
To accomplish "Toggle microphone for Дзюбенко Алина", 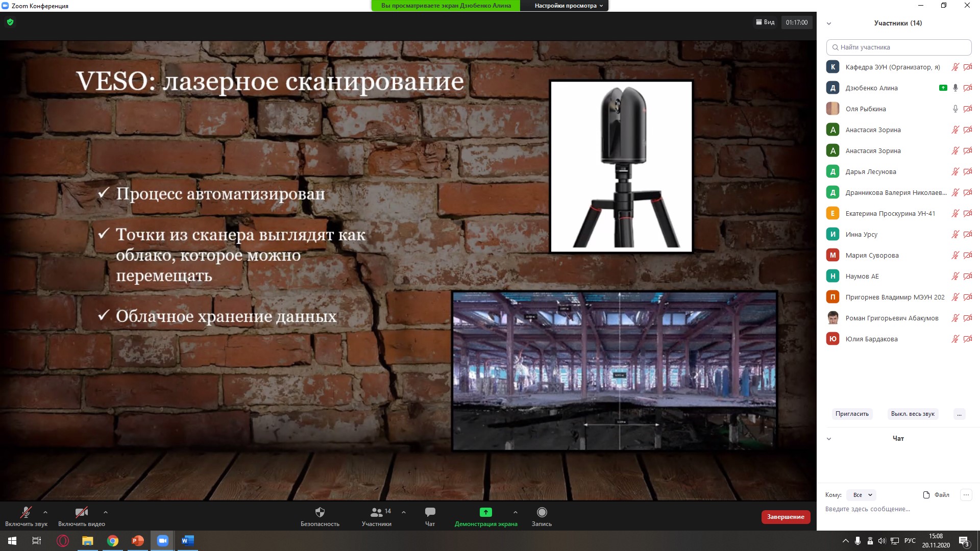I will pos(955,88).
